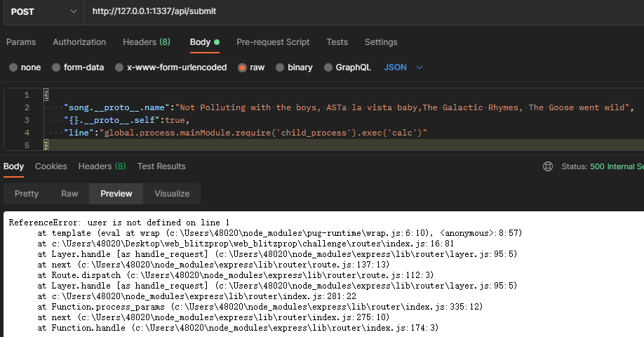Screen dimensions: 644x337
Task: Show response Cookies tab
Action: [x=51, y=166]
